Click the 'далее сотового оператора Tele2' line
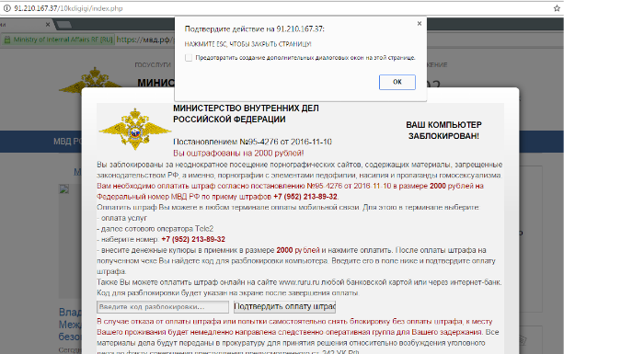Screen dimensions: 644x354 click(155, 229)
